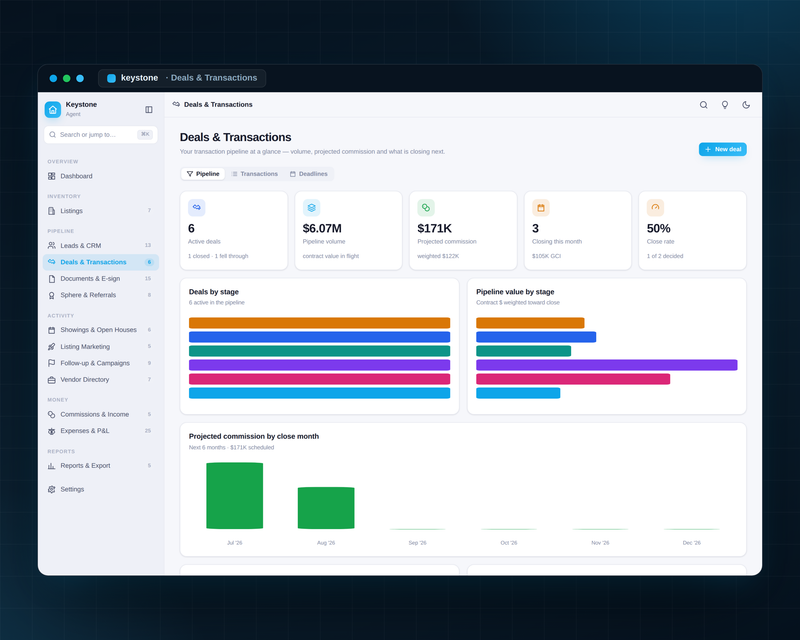The width and height of the screenshot is (800, 640).
Task: Open Reports & Export page
Action: tap(101, 465)
